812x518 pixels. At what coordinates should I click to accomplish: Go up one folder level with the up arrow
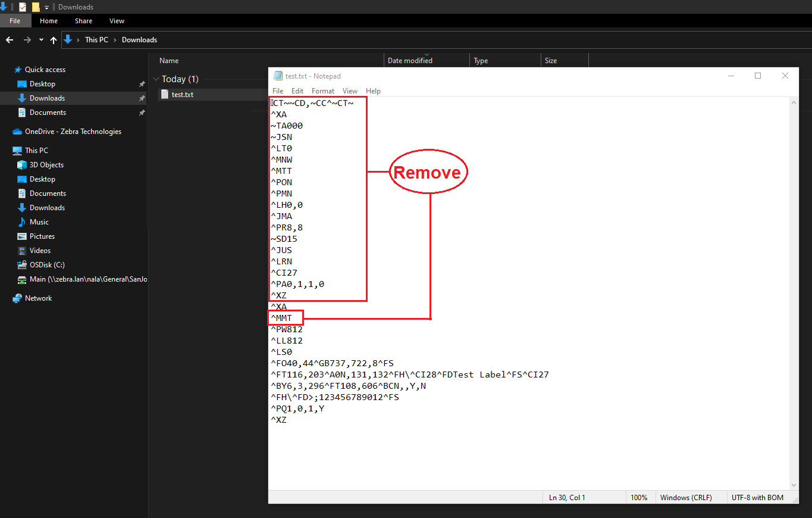pos(53,39)
